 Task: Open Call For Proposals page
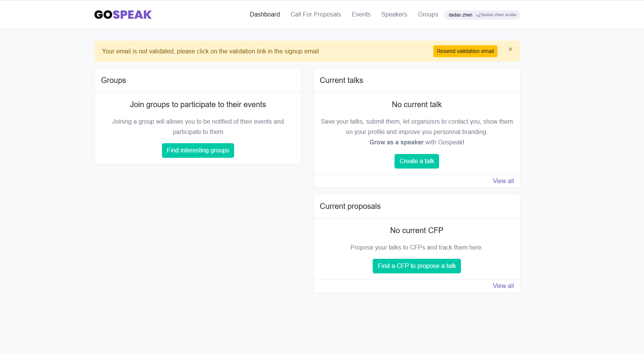(x=315, y=14)
